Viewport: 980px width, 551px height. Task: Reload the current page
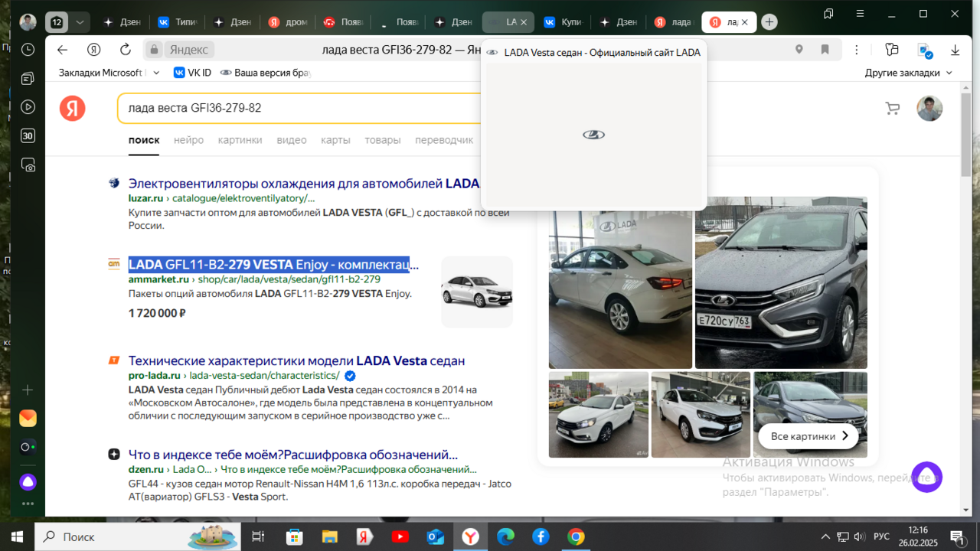click(125, 50)
